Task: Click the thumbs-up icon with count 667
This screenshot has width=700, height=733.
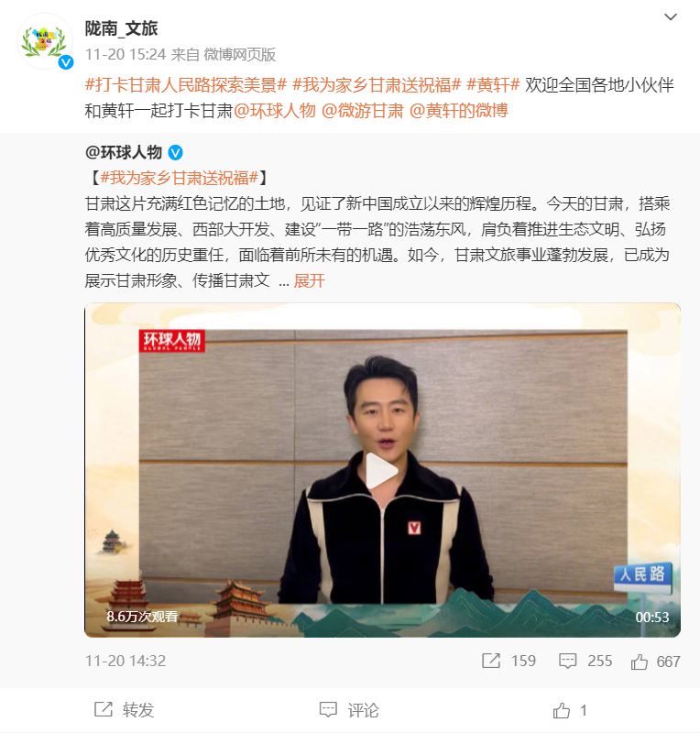Action: click(640, 662)
